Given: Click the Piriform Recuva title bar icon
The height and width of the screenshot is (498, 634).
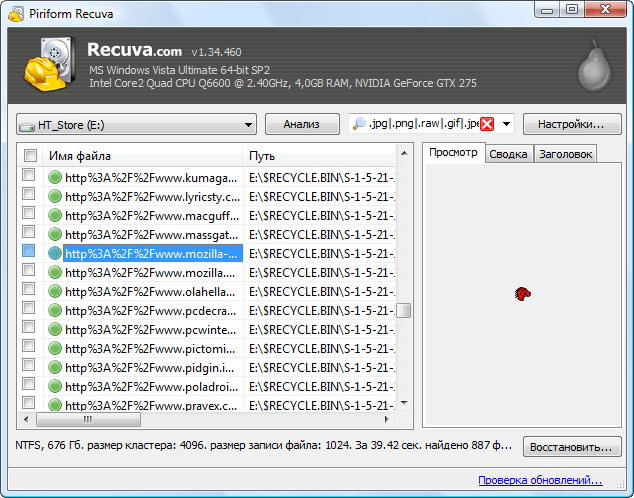Looking at the screenshot, I should coord(16,14).
